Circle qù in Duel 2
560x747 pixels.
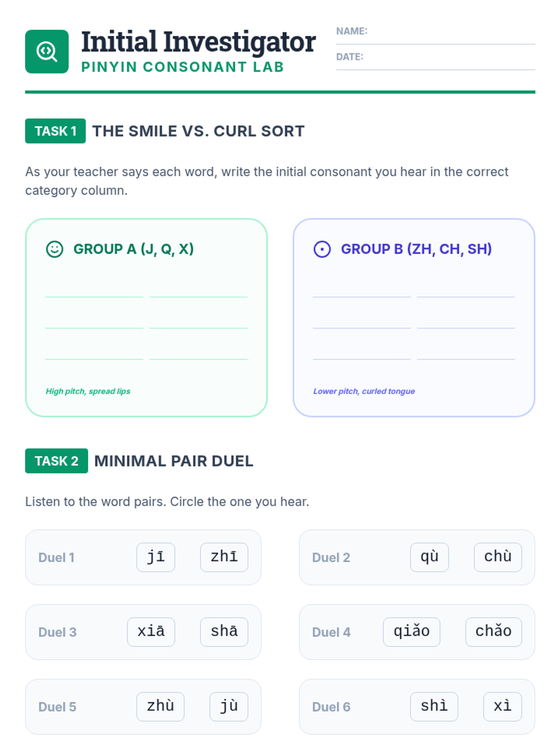(429, 557)
